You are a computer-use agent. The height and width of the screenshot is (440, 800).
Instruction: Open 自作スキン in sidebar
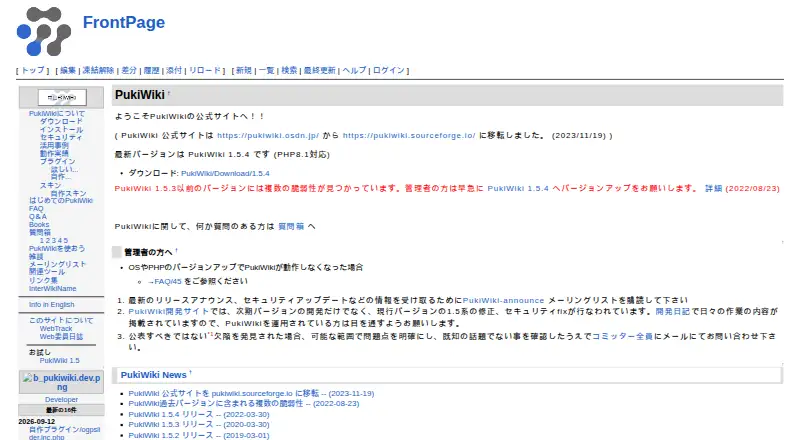point(68,193)
